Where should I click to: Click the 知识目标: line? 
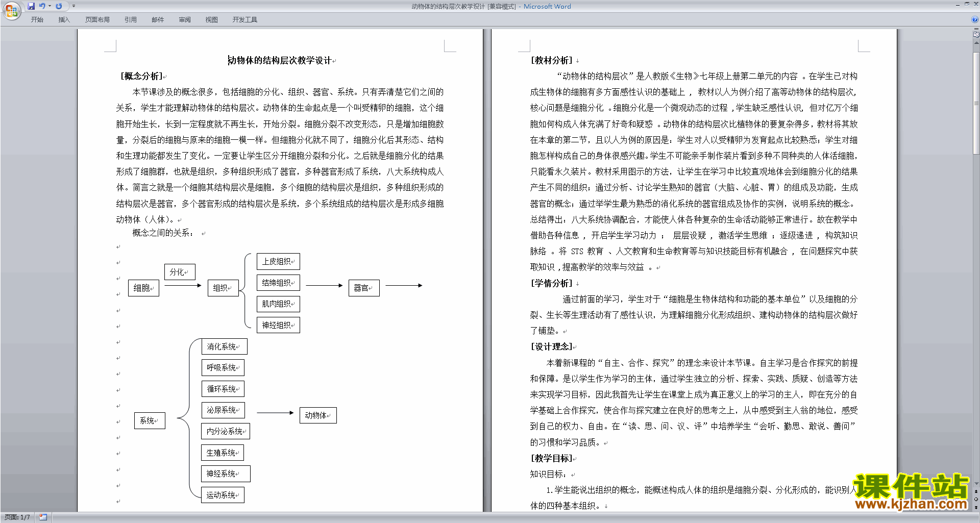pos(548,474)
